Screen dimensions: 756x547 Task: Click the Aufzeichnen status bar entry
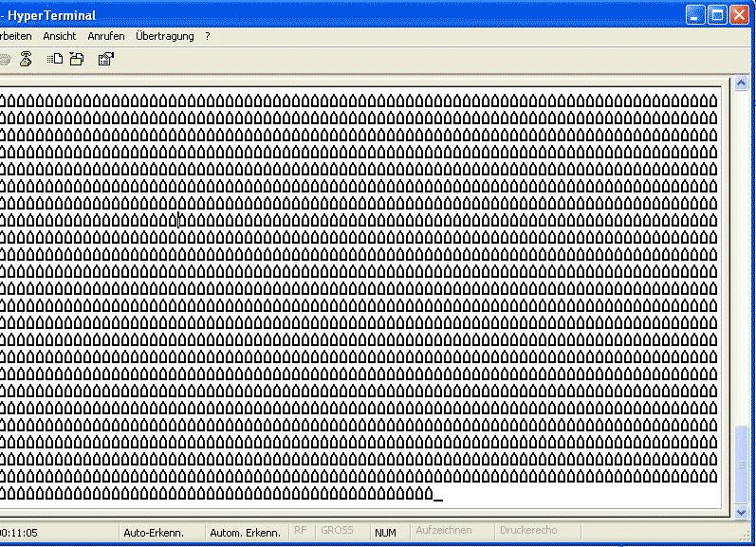(x=444, y=530)
